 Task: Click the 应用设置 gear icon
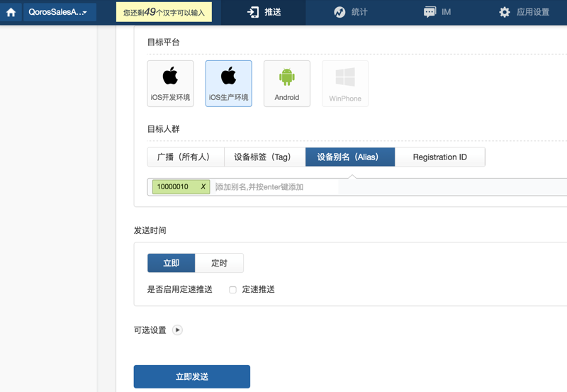click(505, 12)
